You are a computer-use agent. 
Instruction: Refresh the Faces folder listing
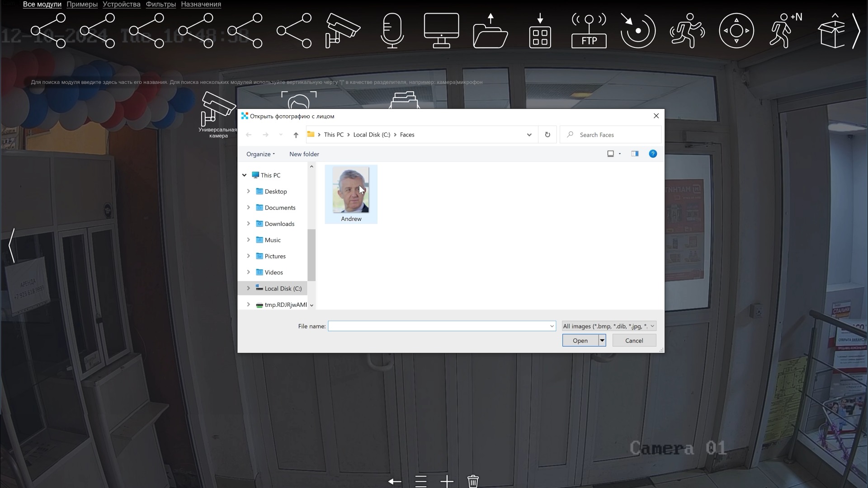click(547, 135)
